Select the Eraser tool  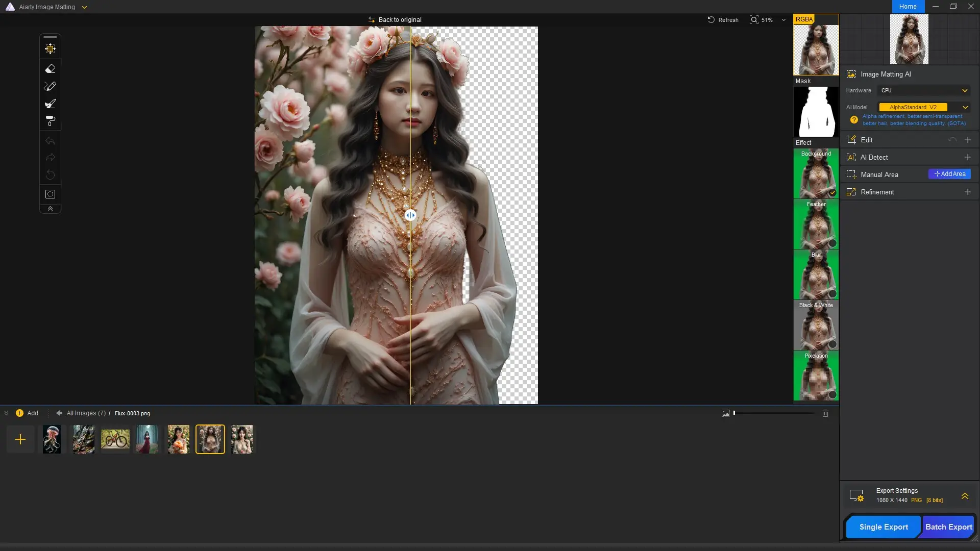click(x=50, y=69)
